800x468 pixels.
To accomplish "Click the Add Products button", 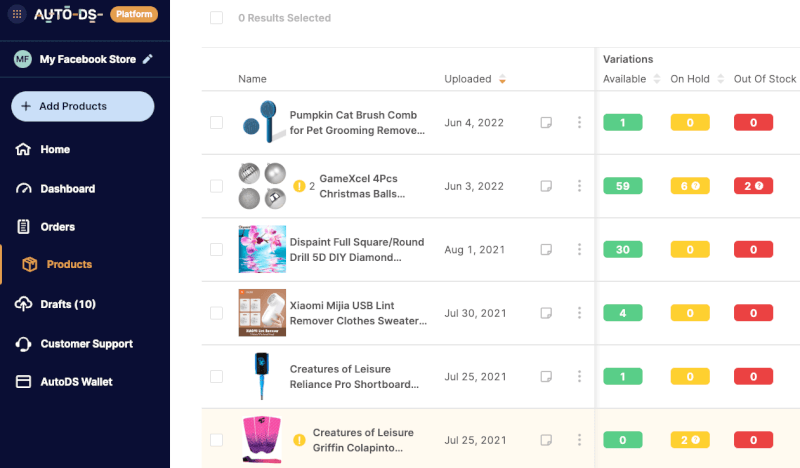I will (83, 106).
